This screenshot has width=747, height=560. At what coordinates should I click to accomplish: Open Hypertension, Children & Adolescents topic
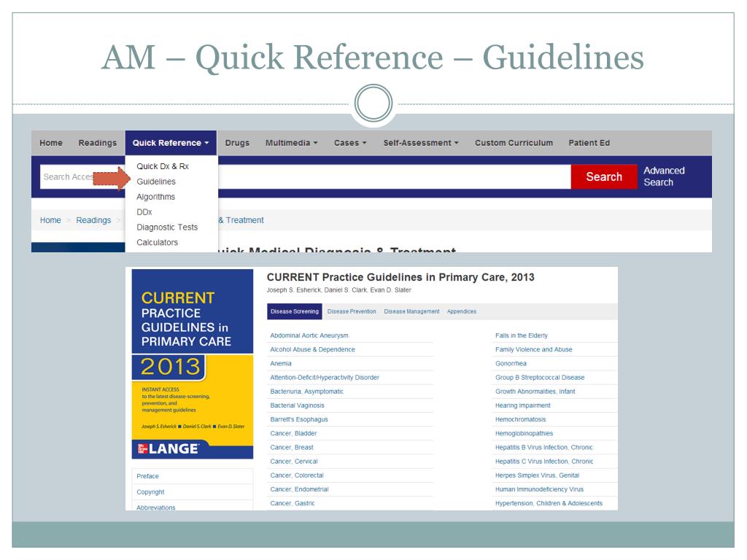pos(549,503)
